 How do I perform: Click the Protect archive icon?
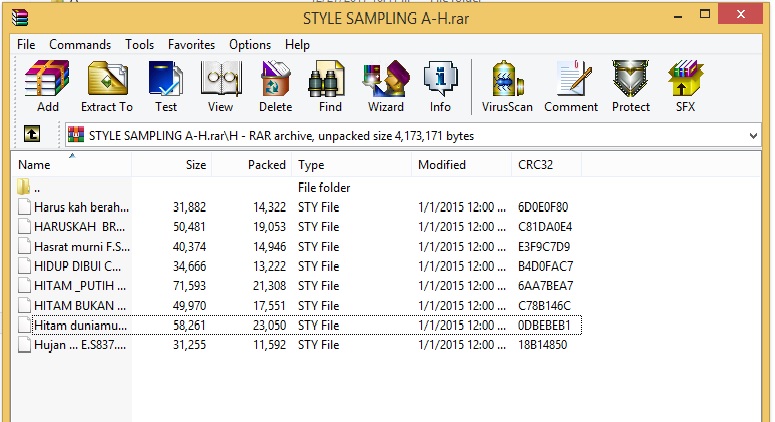pos(630,85)
